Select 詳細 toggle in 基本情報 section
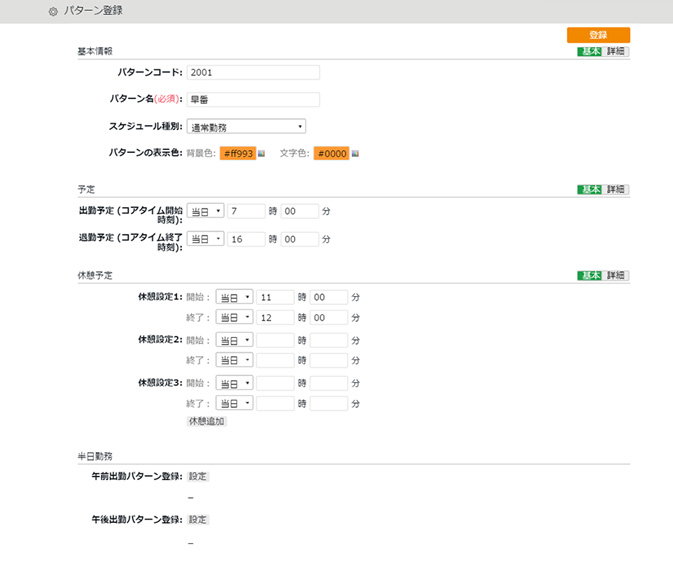 click(616, 52)
